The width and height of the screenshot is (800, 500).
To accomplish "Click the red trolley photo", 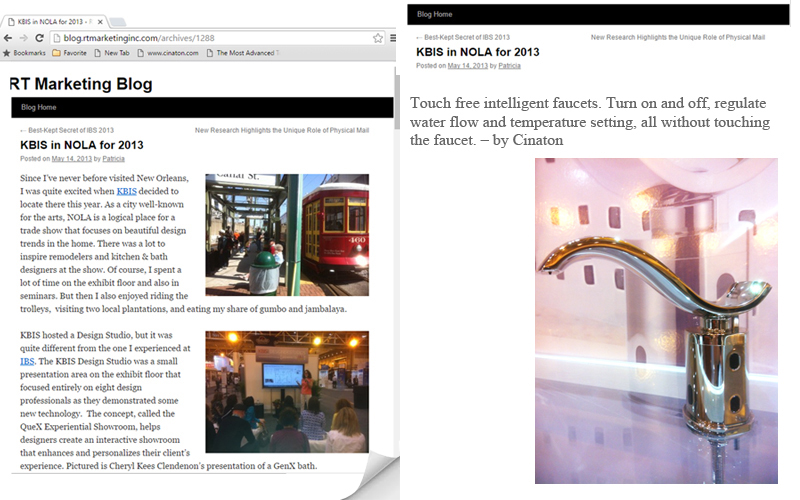I will [x=287, y=235].
